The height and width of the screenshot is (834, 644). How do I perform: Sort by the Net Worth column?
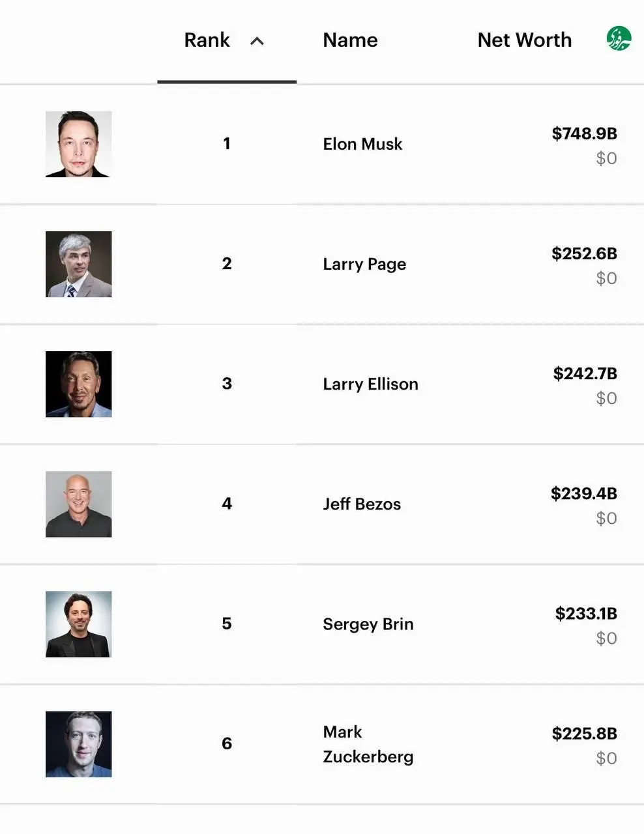pyautogui.click(x=524, y=40)
